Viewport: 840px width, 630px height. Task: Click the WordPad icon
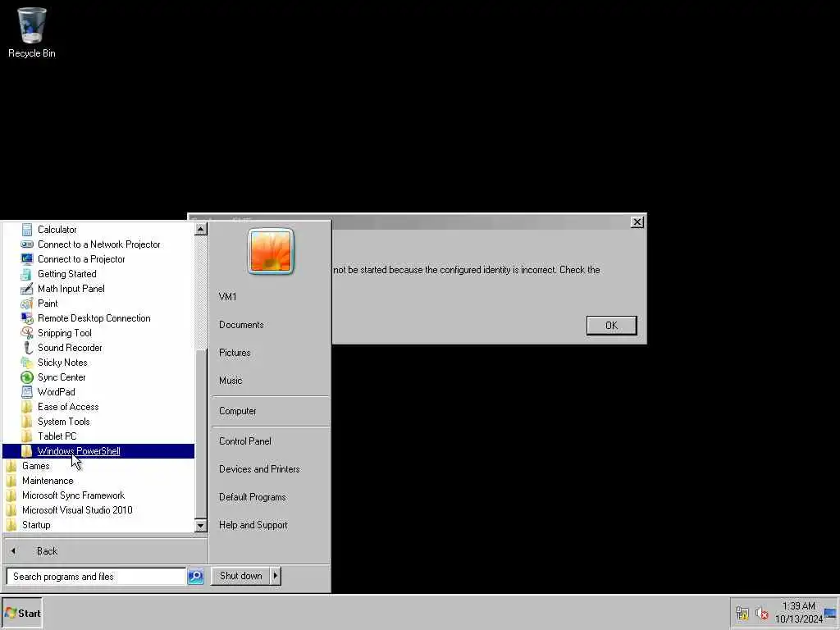(27, 392)
